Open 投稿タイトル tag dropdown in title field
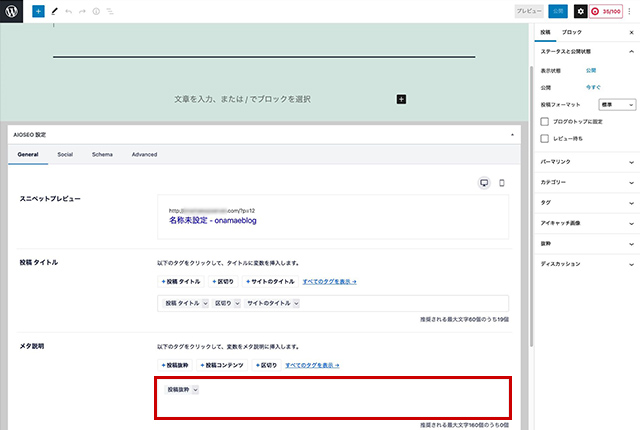 (205, 303)
